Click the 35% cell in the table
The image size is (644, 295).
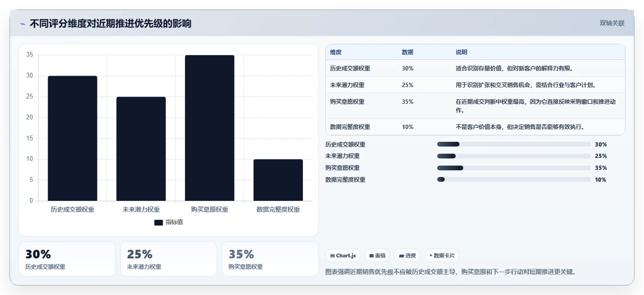click(x=408, y=102)
